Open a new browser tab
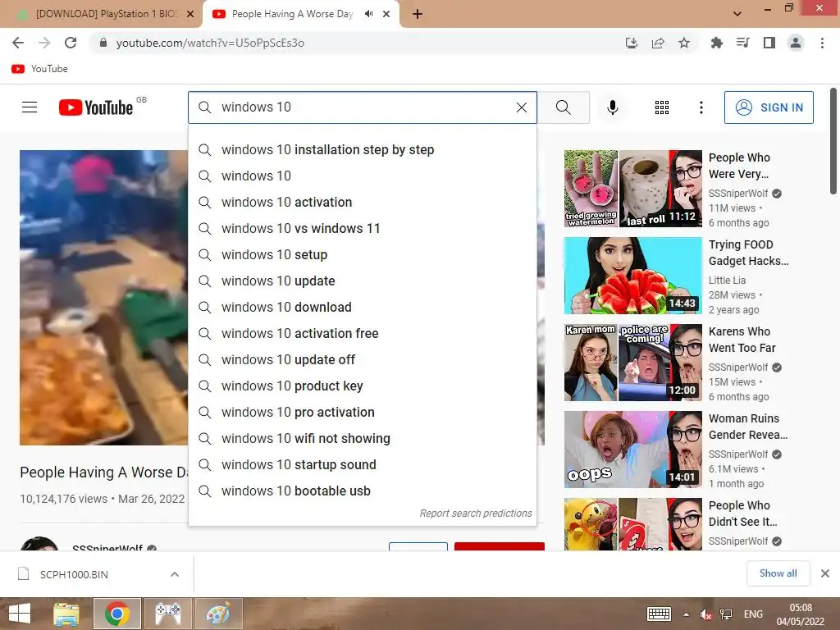The height and width of the screenshot is (630, 840). 418,14
